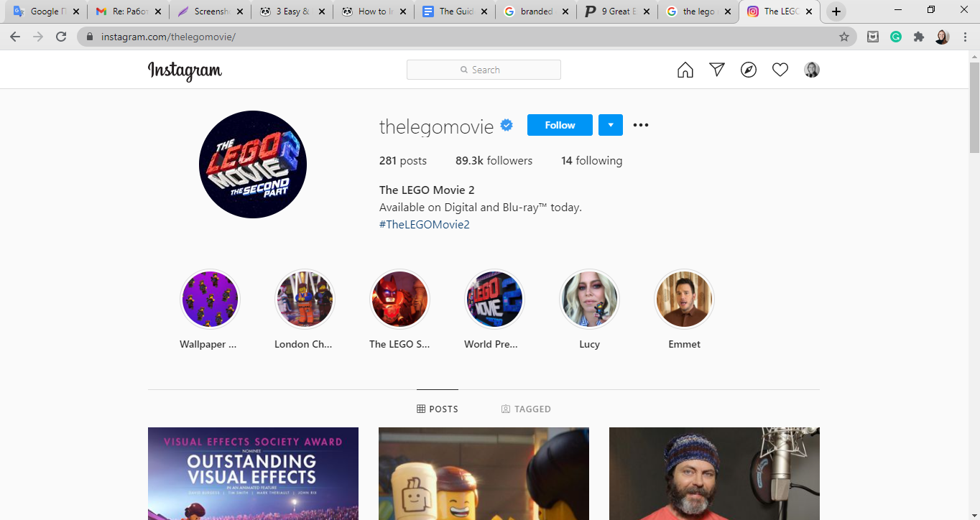Image resolution: width=980 pixels, height=520 pixels.
Task: Bookmark this page with the star icon
Action: pos(844,37)
